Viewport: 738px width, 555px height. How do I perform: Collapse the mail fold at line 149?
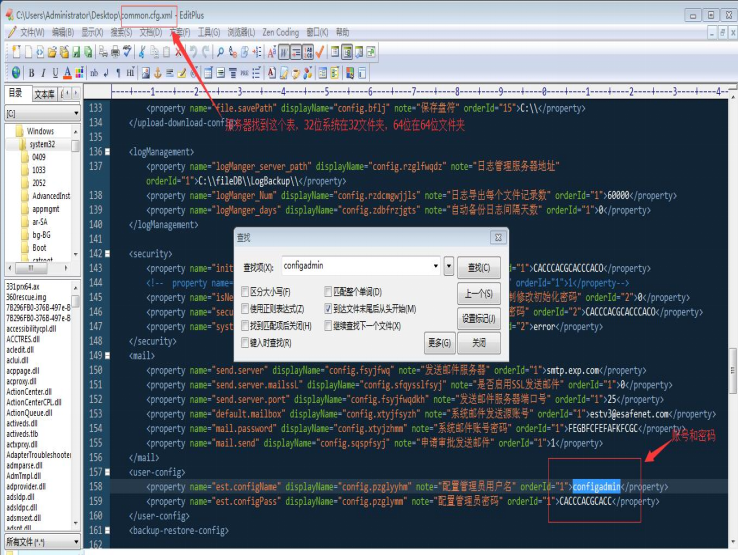[107, 355]
